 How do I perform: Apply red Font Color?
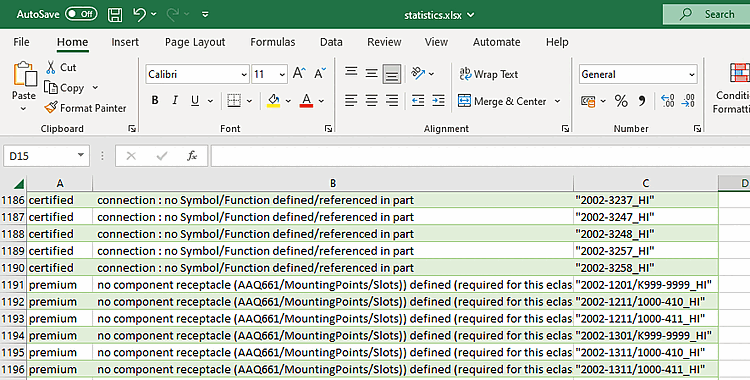[307, 101]
